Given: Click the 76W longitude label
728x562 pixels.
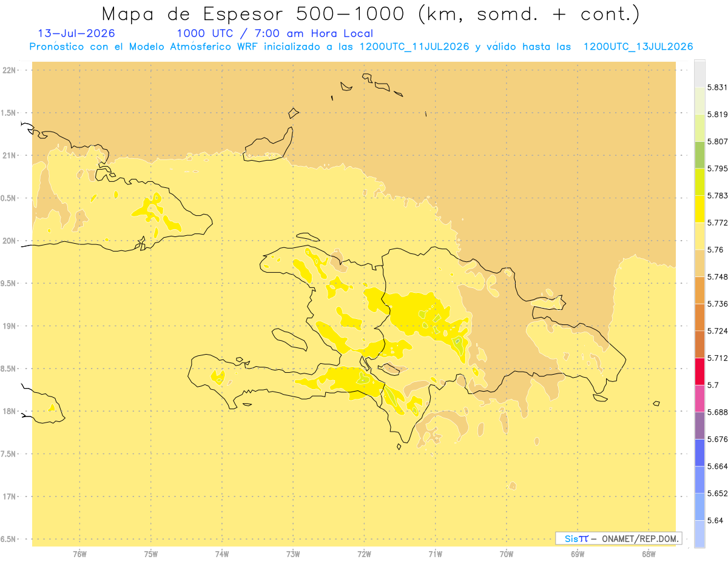Looking at the screenshot, I should (79, 554).
